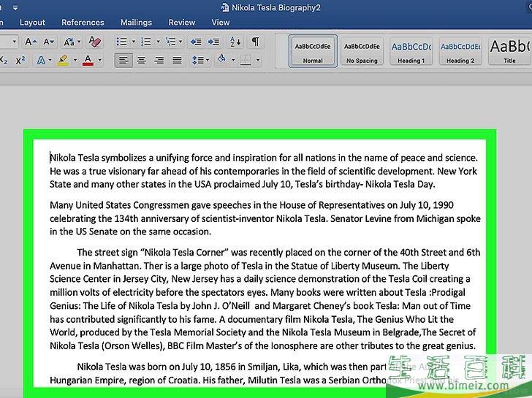532x398 pixels.
Task: Expand the text effects dropdown arrow
Action: [50, 61]
